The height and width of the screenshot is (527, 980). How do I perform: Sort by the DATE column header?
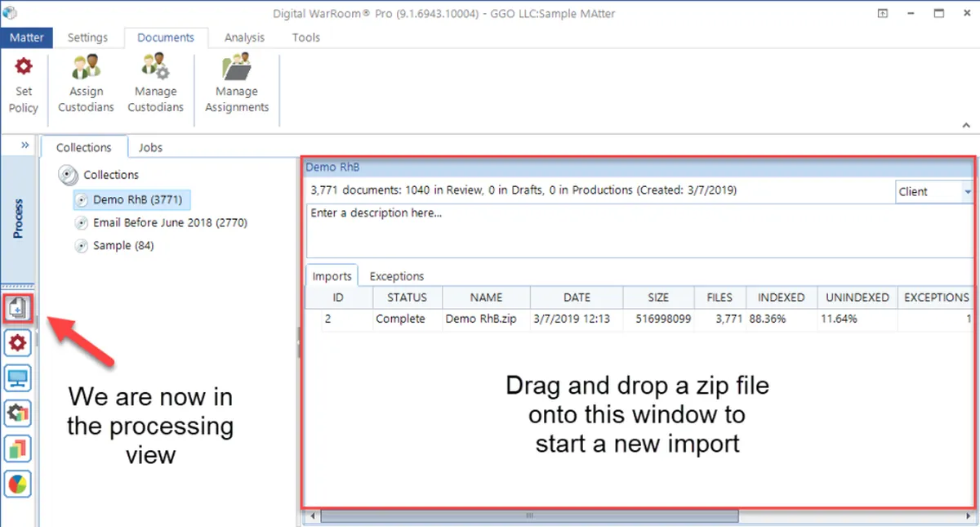[577, 297]
